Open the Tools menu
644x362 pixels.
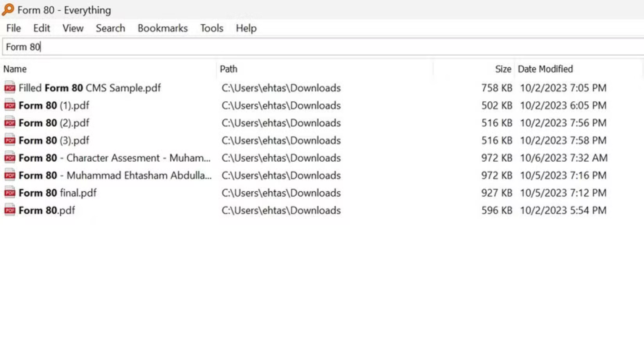(212, 28)
